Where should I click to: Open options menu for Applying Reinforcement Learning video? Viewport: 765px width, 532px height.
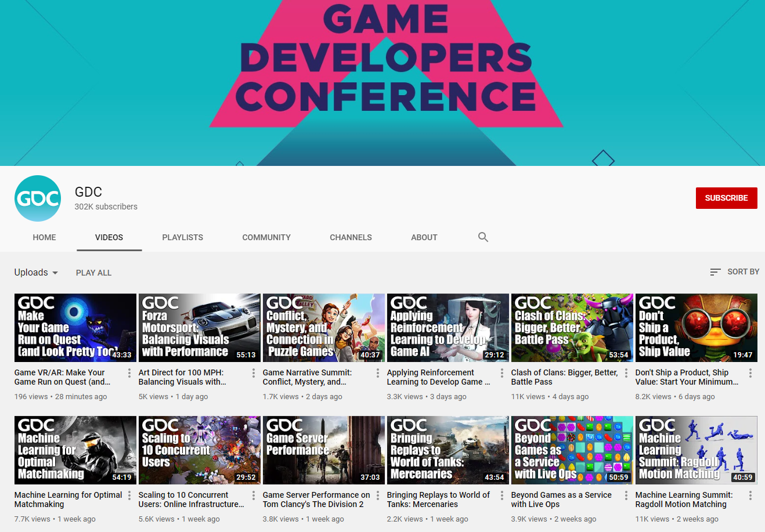[x=502, y=373]
